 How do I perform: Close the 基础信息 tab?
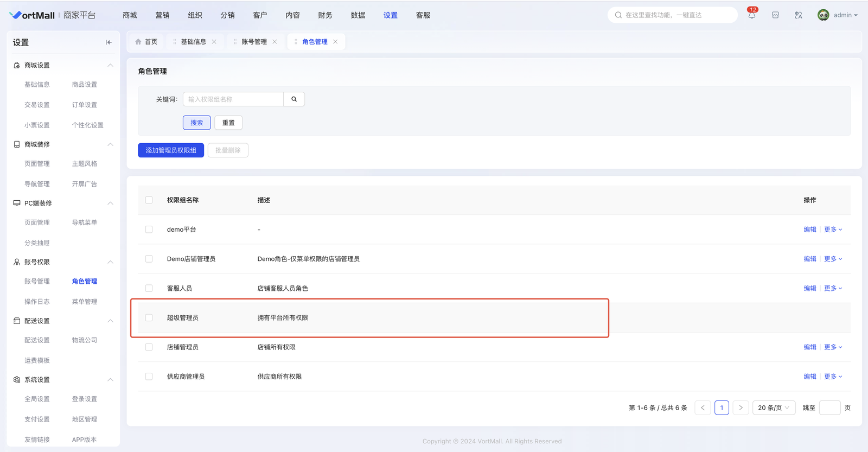pos(214,42)
